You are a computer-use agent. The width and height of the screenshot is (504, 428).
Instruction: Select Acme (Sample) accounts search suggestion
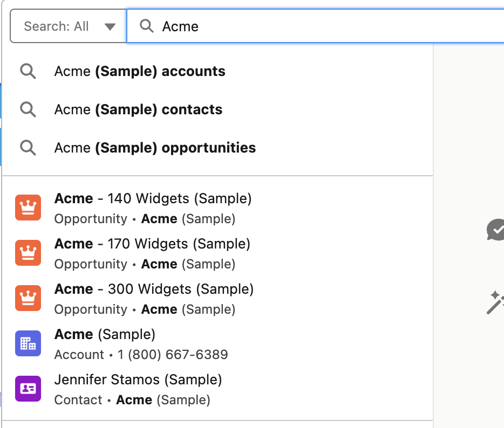click(x=140, y=71)
